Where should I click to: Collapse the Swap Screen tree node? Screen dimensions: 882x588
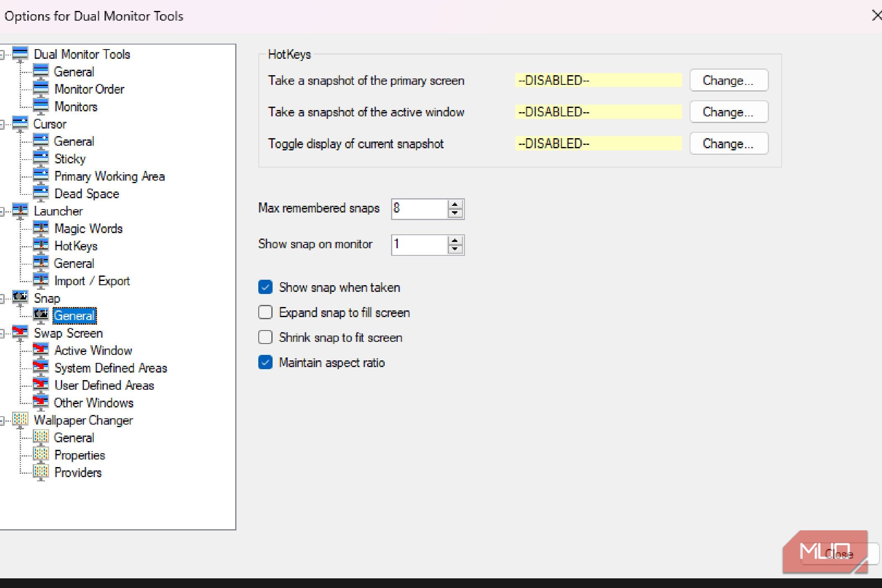click(x=2, y=333)
